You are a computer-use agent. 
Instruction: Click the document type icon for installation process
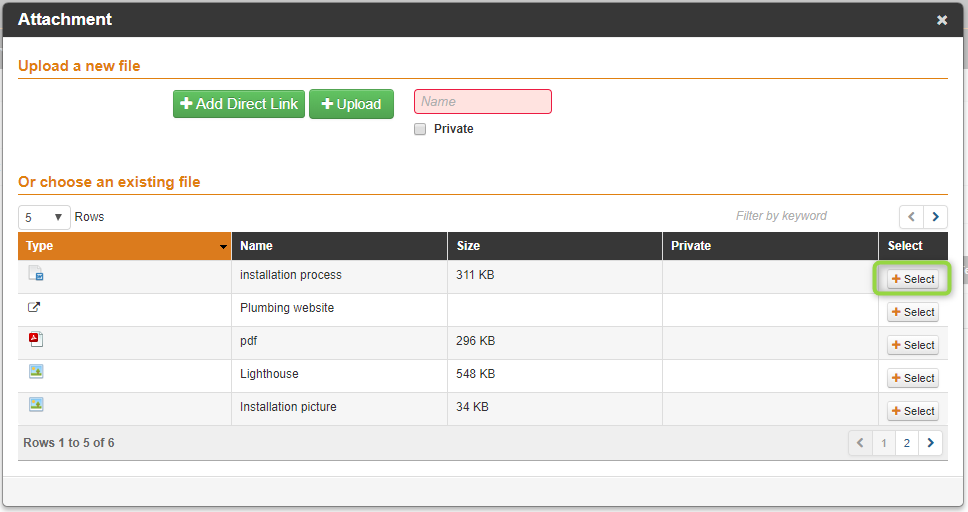pos(36,273)
